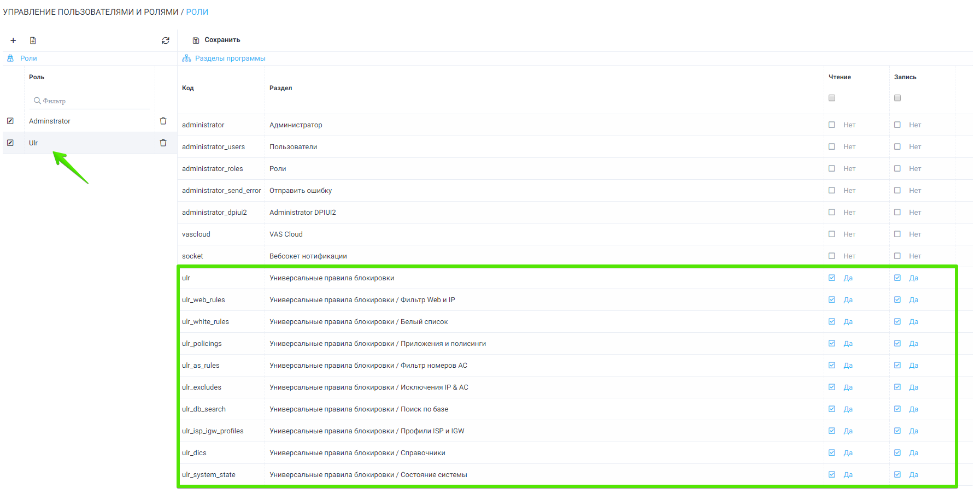Toggle the Чтение header select-all checkbox
The width and height of the screenshot is (980, 494).
tap(832, 98)
